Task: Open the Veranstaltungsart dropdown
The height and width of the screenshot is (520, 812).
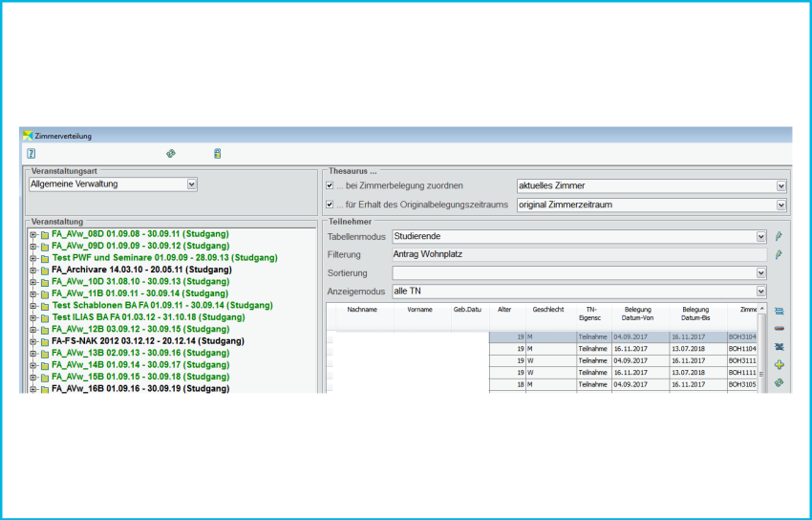Action: (192, 184)
